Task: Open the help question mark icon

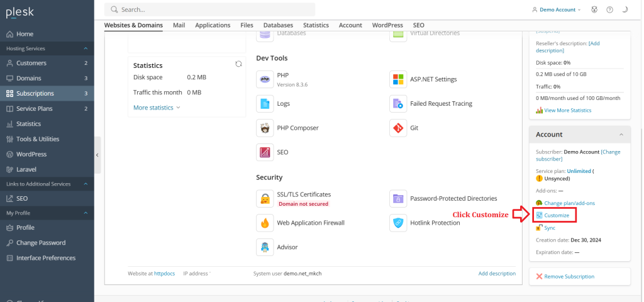Action: click(610, 9)
